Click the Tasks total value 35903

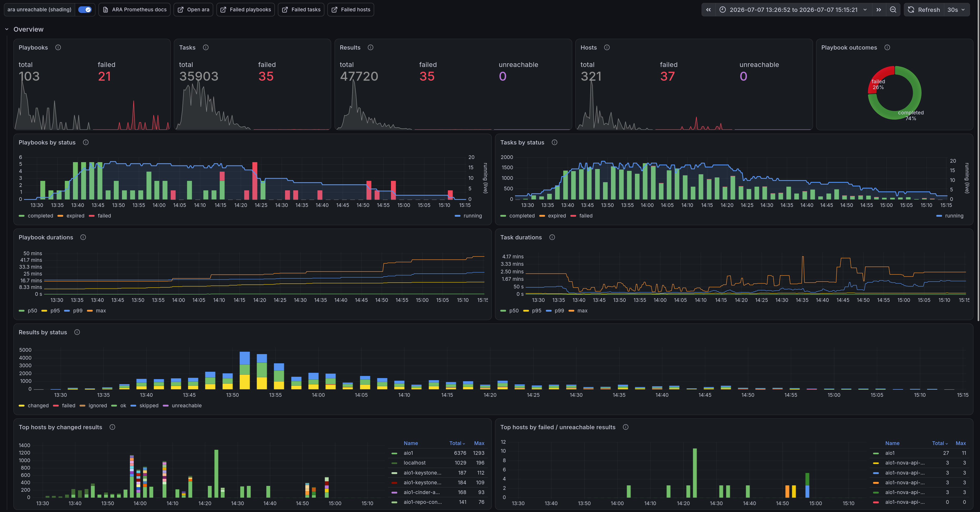coord(199,76)
